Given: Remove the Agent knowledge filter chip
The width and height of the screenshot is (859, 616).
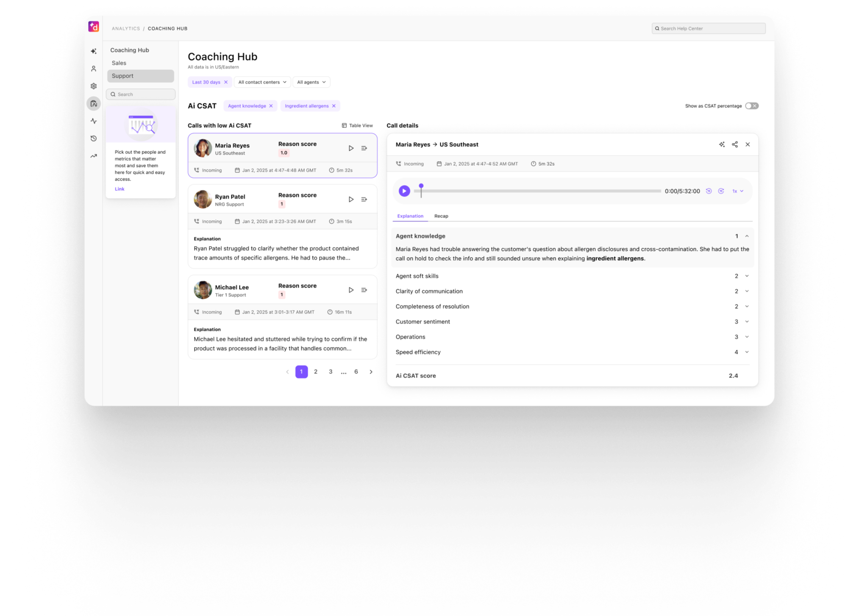Looking at the screenshot, I should tap(271, 105).
